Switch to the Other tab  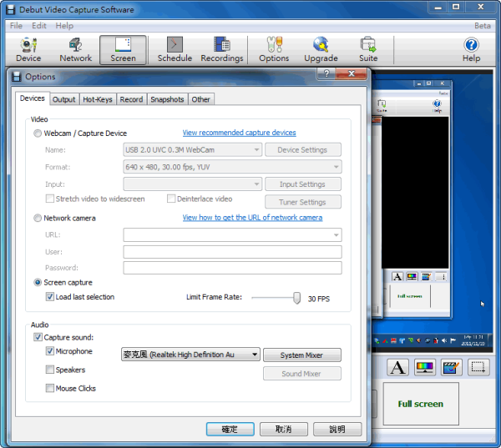coord(201,99)
